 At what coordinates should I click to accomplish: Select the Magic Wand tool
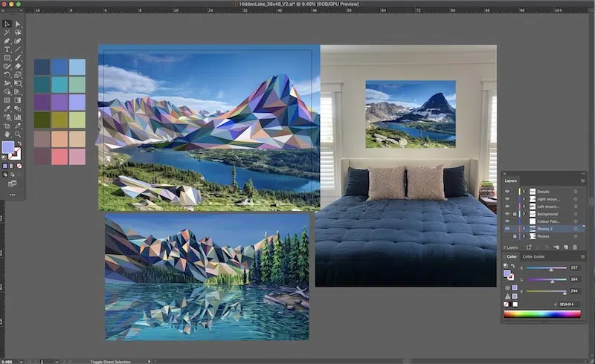tap(7, 32)
